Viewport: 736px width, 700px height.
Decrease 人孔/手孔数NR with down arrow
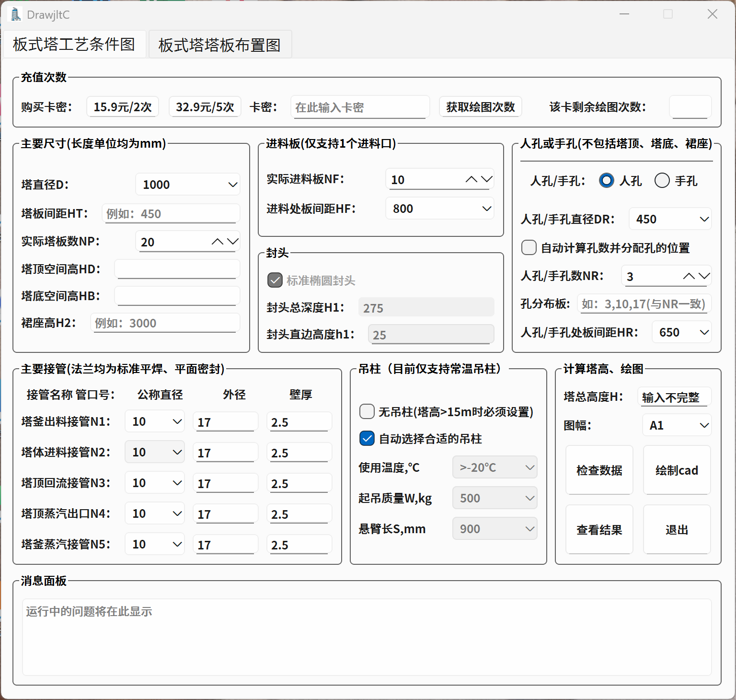pyautogui.click(x=704, y=276)
